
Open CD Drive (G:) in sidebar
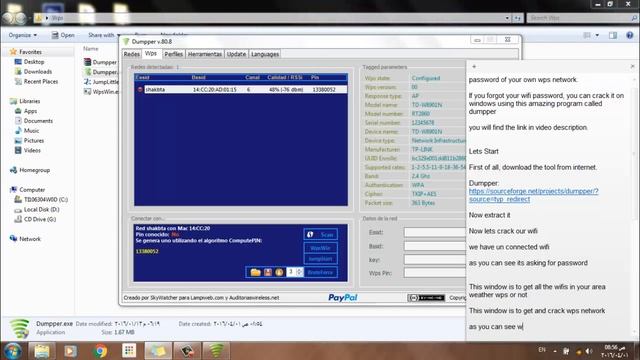pos(40,219)
